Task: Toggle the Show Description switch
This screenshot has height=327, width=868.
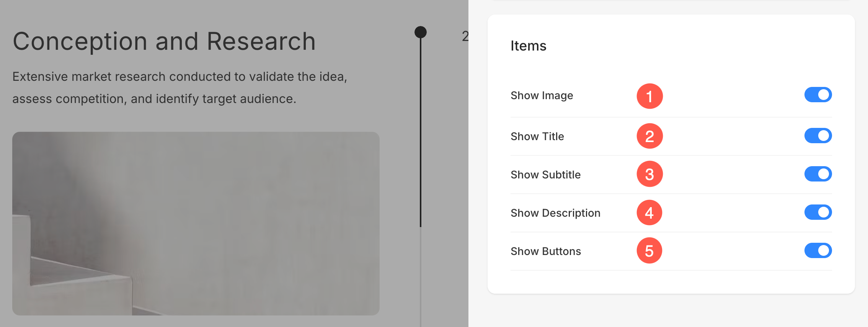Action: coord(818,212)
